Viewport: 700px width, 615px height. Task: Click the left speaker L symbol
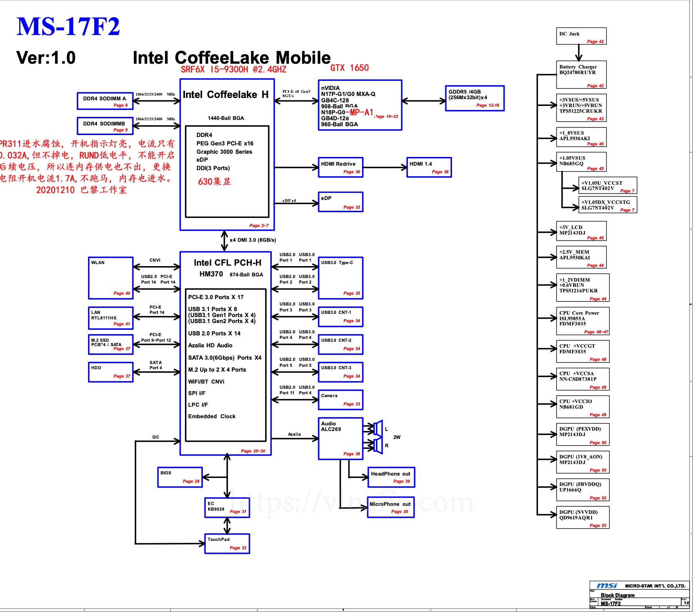[x=378, y=429]
